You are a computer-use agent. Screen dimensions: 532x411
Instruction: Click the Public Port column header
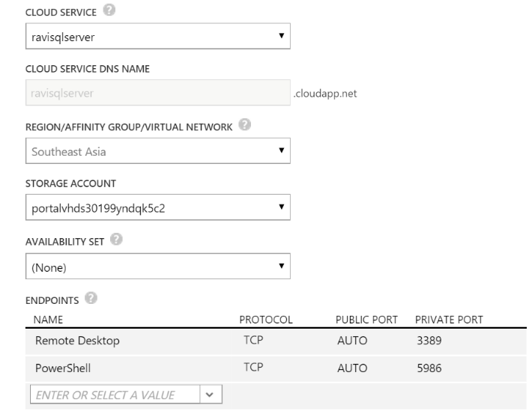pos(365,320)
